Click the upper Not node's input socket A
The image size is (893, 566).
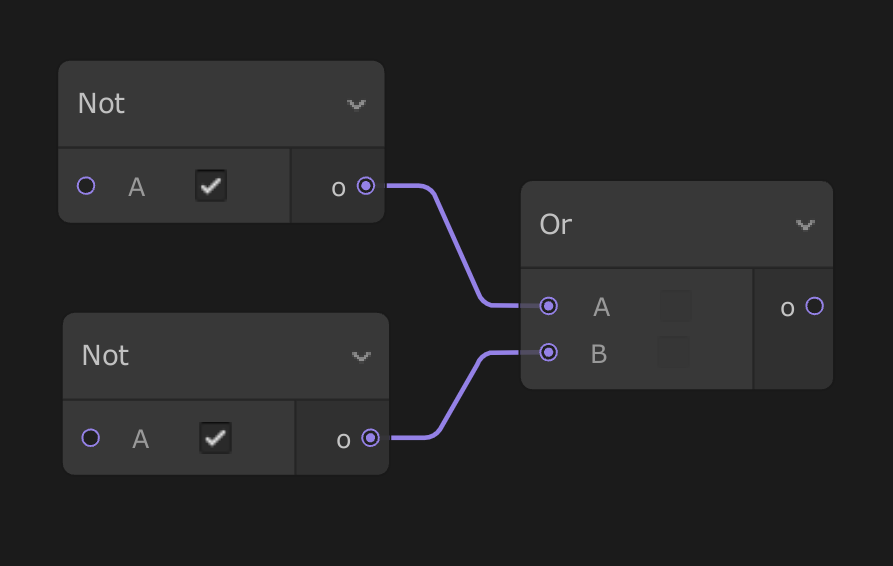click(86, 186)
